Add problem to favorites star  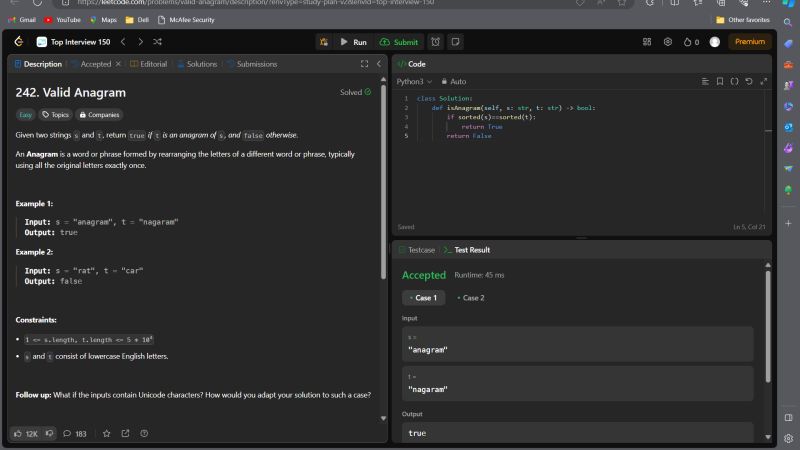coord(106,433)
